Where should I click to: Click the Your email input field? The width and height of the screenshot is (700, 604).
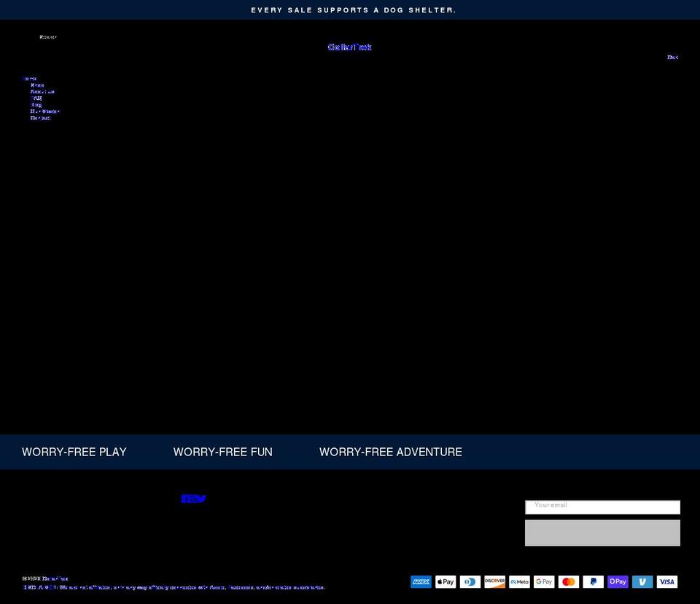pyautogui.click(x=602, y=506)
